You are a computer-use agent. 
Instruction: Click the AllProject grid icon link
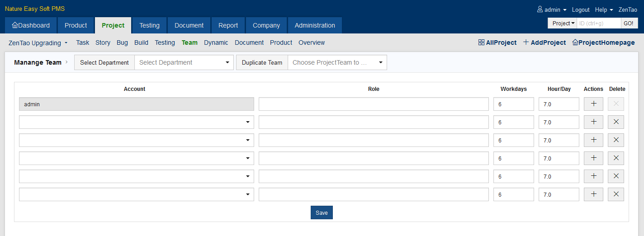click(497, 42)
